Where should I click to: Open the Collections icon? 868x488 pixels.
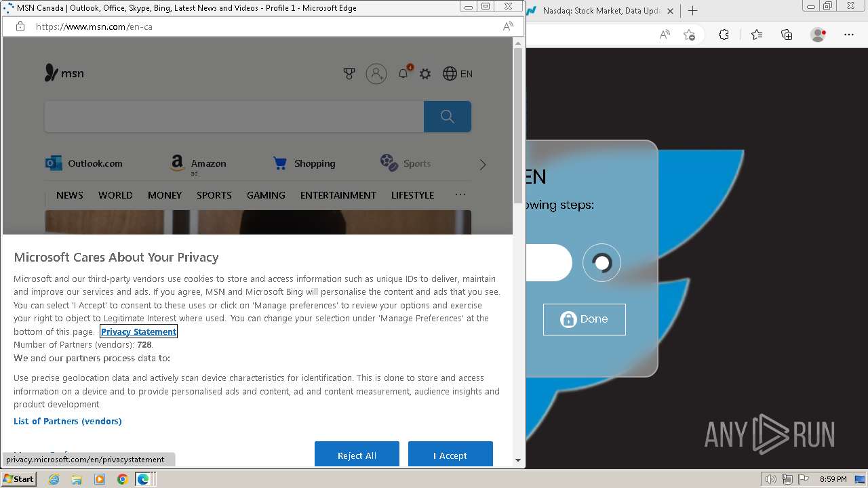(x=787, y=35)
